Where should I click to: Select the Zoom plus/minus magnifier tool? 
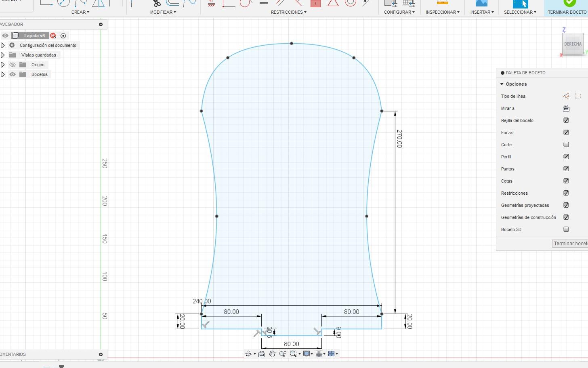point(283,354)
